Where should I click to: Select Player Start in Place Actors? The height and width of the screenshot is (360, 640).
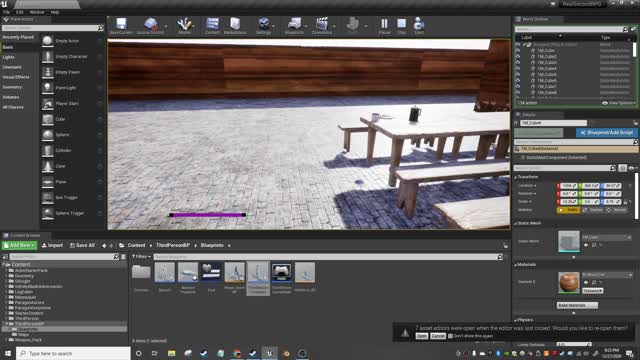[72, 103]
